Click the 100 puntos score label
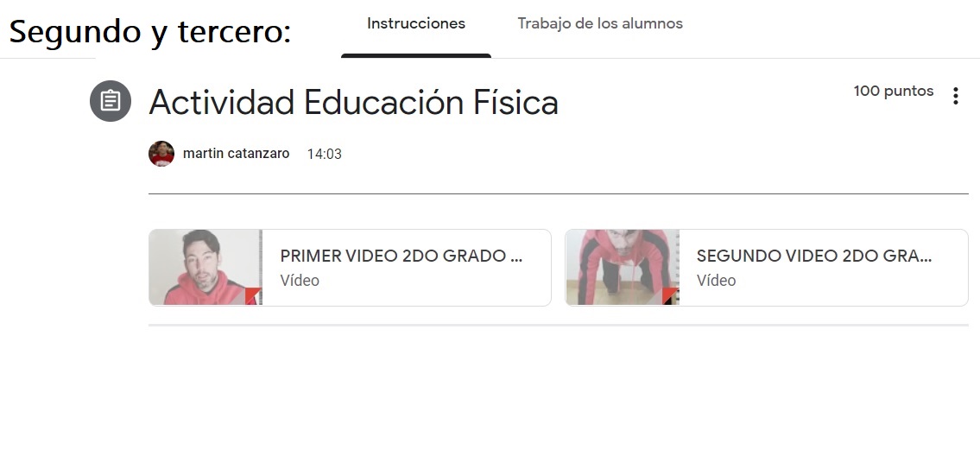This screenshot has height=475, width=980. coord(894,92)
